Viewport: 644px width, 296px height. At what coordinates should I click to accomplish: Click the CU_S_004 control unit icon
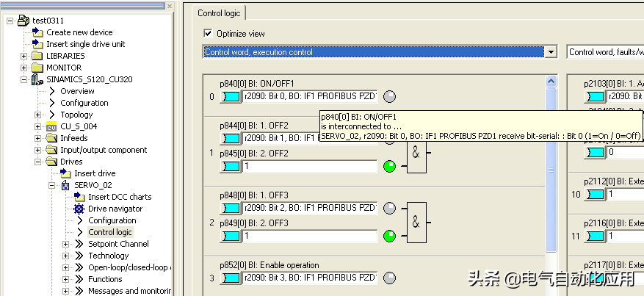(52, 126)
